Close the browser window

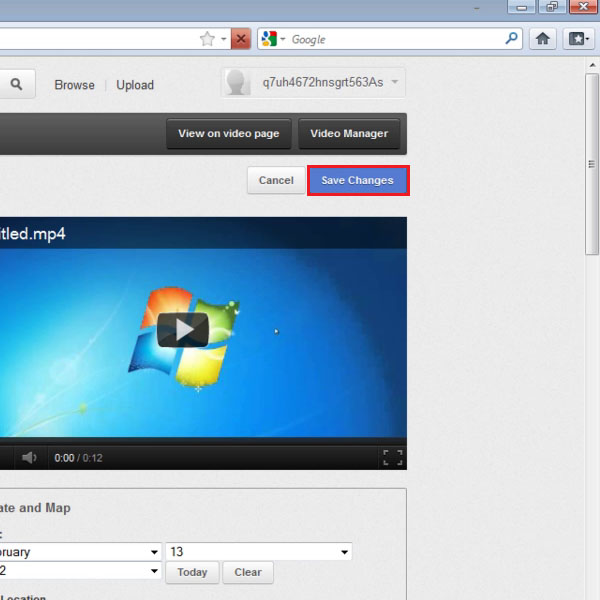(x=583, y=7)
